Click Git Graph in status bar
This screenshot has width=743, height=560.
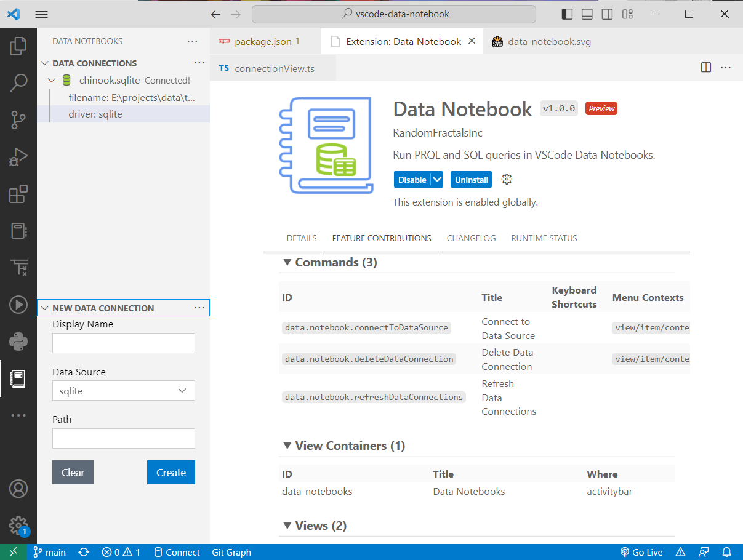click(231, 552)
